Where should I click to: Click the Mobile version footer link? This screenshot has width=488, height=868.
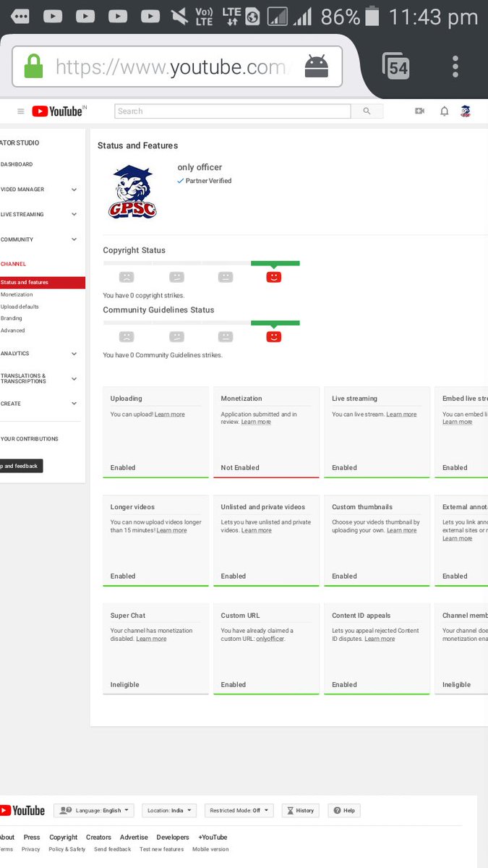210,849
